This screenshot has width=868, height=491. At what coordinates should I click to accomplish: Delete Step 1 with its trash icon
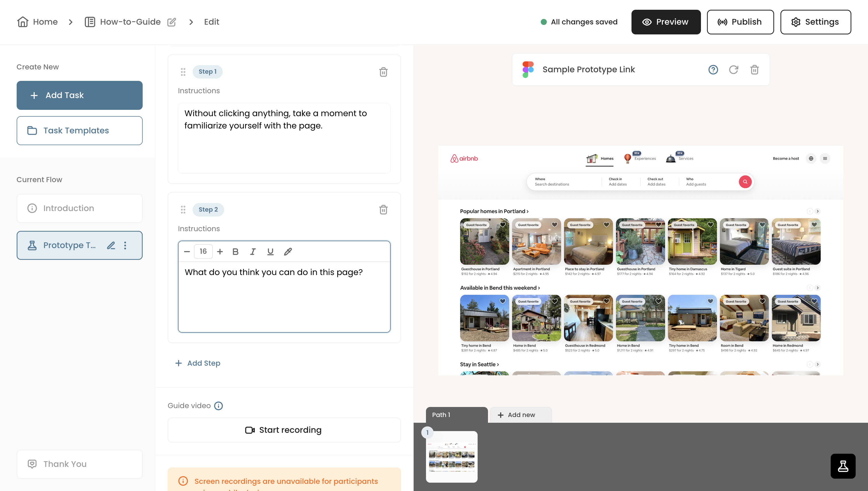[383, 72]
